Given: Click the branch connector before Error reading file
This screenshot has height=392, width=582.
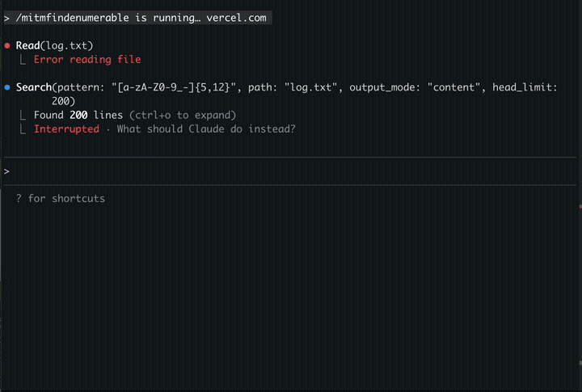Looking at the screenshot, I should pos(24,60).
